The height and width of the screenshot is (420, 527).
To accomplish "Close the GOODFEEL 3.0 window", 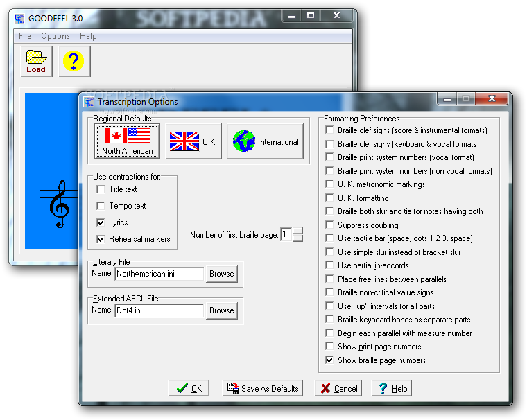I will pos(337,15).
